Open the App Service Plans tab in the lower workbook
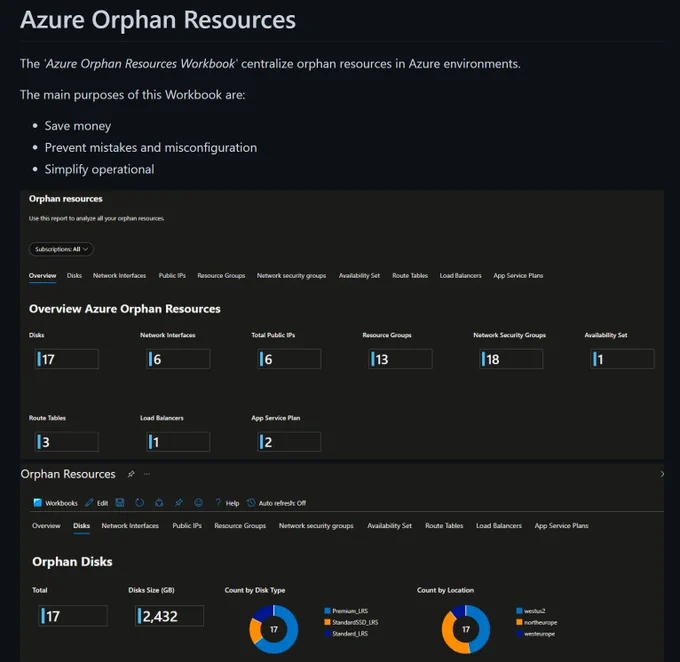Screen dimensions: 680x662 click(x=562, y=525)
